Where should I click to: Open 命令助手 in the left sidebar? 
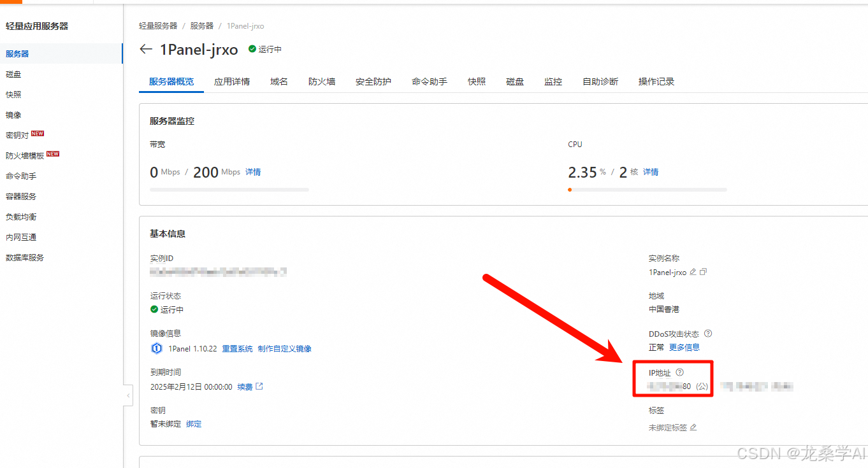coord(21,176)
